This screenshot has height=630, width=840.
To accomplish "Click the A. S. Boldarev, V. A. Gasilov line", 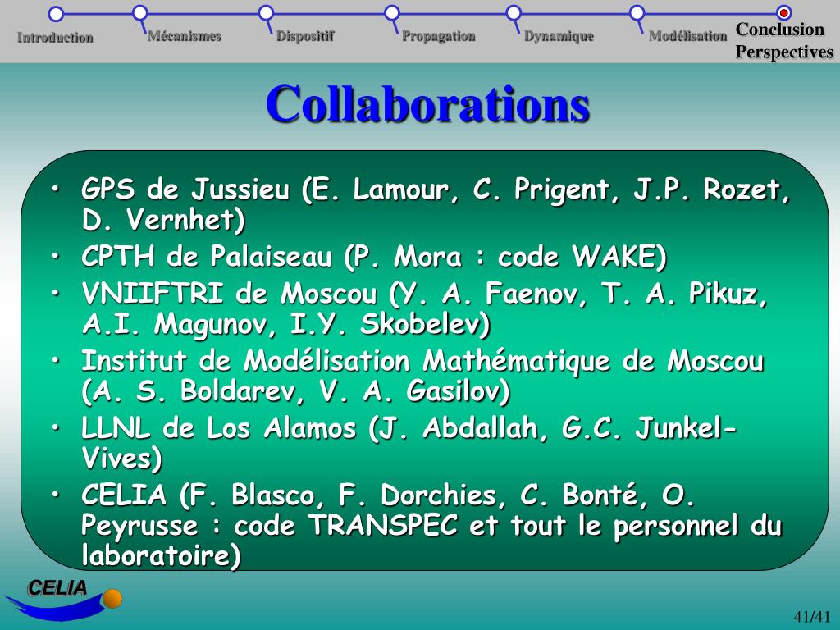I will (295, 391).
